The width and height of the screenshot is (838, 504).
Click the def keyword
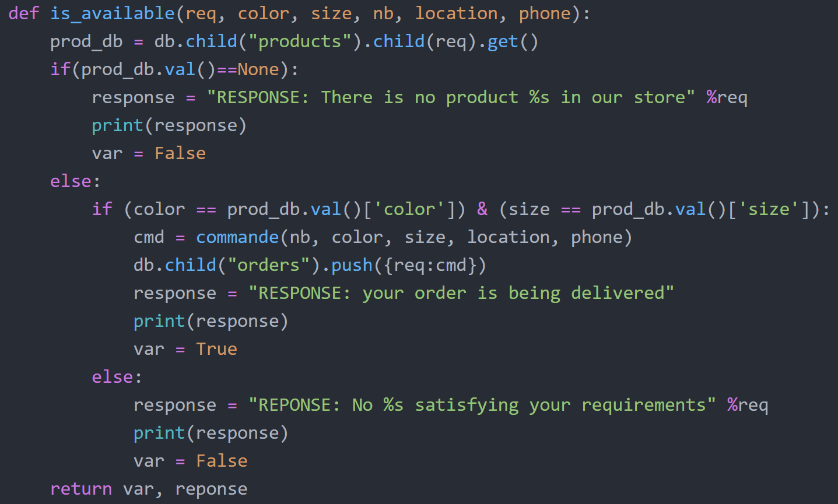24,13
